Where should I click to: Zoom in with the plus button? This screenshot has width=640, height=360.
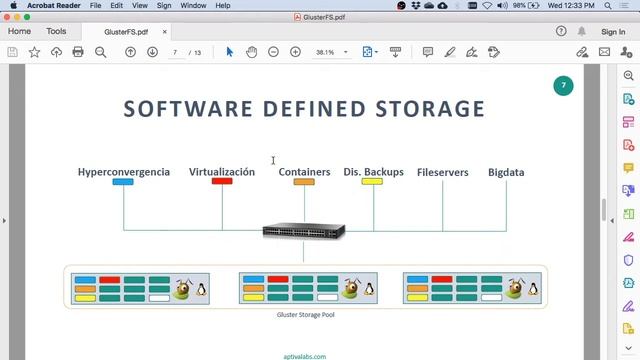click(295, 52)
